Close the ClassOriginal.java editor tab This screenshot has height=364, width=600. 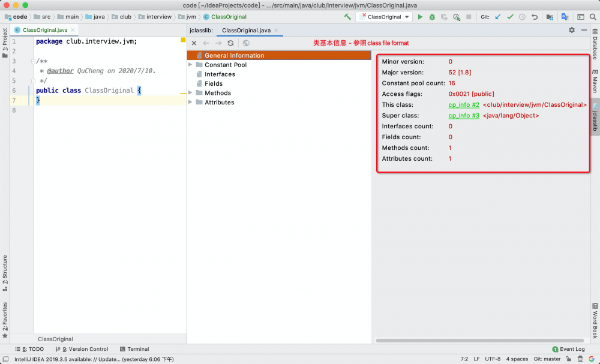[x=73, y=30]
